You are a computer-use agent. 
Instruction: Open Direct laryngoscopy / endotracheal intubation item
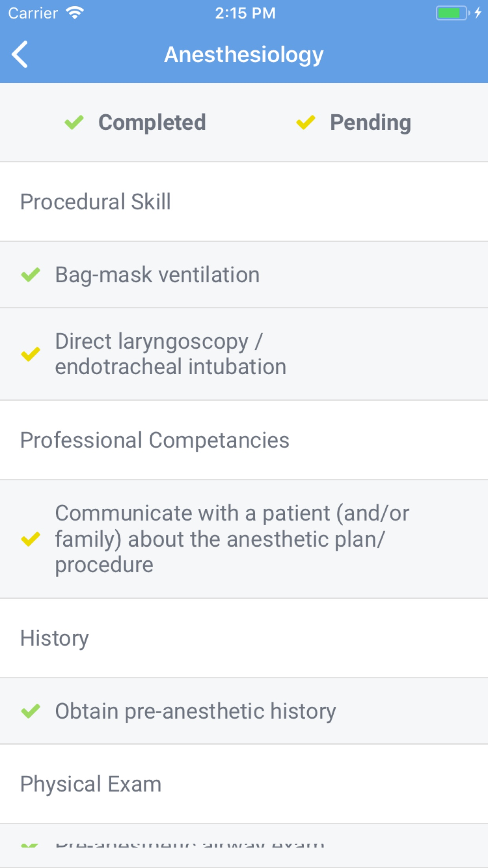[x=171, y=354]
